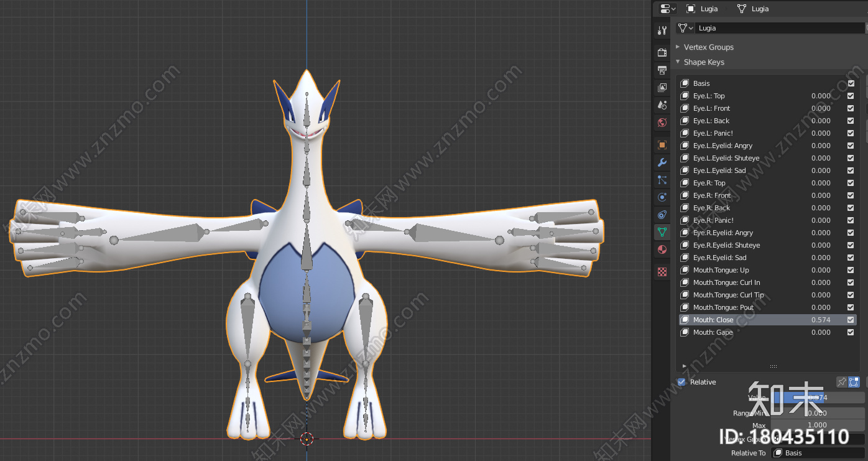Click the icon beside Mouth.Tongue: Up
Screen dimensions: 868x461
coord(685,270)
